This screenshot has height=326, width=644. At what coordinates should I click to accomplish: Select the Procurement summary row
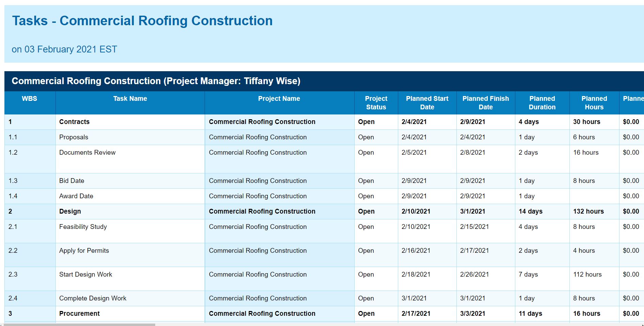coord(79,313)
